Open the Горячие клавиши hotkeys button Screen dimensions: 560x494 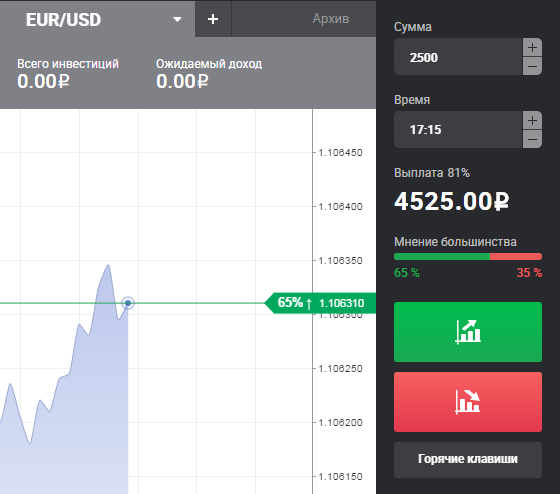click(468, 460)
